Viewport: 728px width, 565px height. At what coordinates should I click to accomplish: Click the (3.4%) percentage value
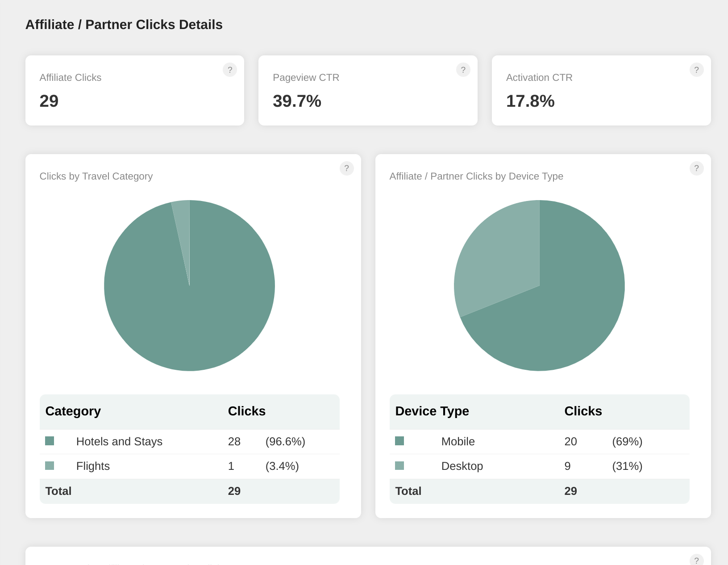point(282,466)
